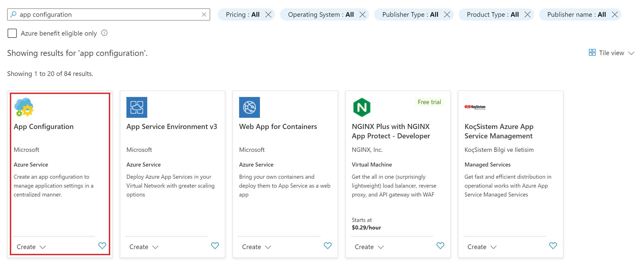The height and width of the screenshot is (262, 644).
Task: Favorite App Configuration using its heart icon
Action: [102, 246]
